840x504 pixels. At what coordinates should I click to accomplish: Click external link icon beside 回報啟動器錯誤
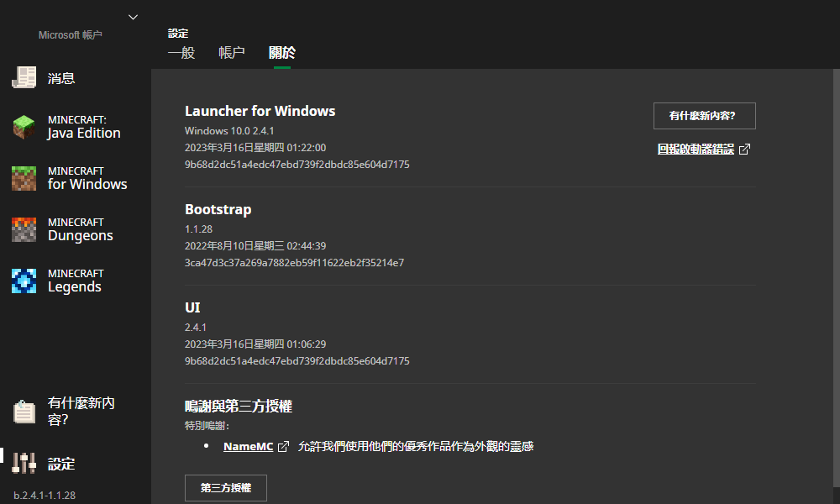(744, 149)
